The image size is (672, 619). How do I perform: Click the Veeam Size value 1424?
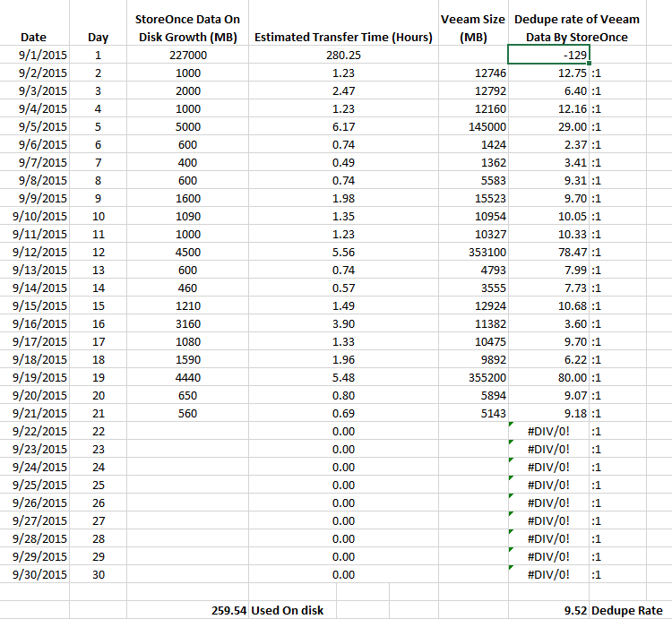473,145
